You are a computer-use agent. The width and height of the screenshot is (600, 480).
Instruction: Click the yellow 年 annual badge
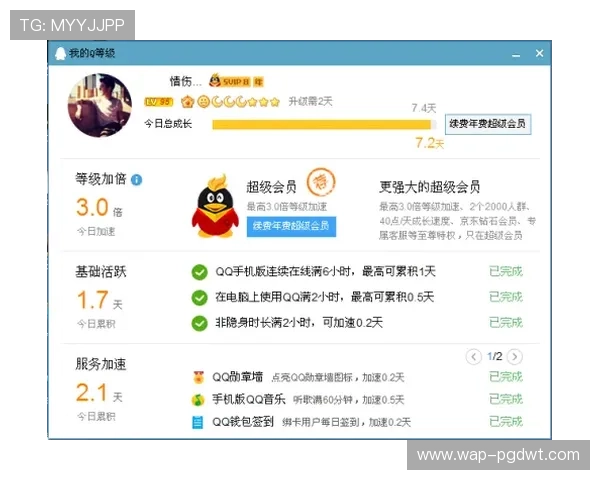tap(259, 82)
